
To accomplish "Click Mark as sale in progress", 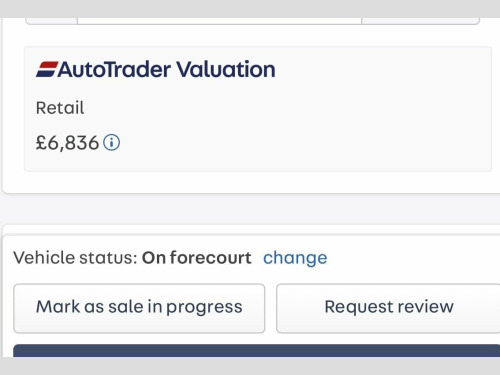I will pyautogui.click(x=139, y=308).
